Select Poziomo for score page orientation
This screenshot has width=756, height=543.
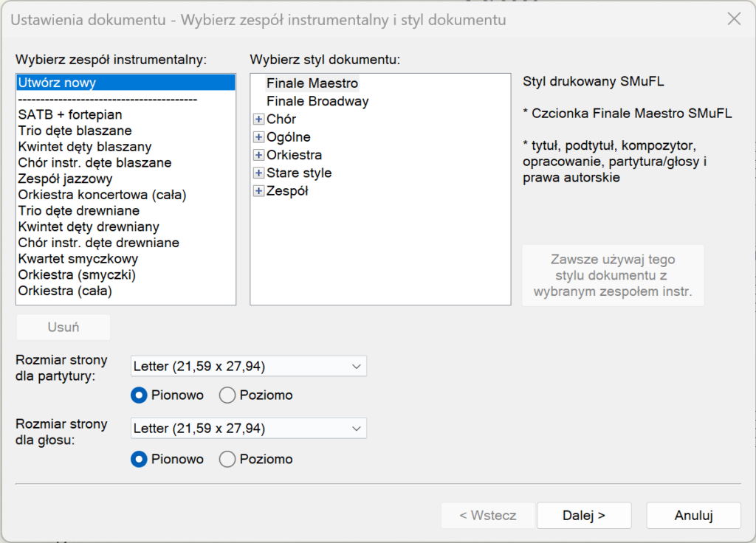point(227,395)
